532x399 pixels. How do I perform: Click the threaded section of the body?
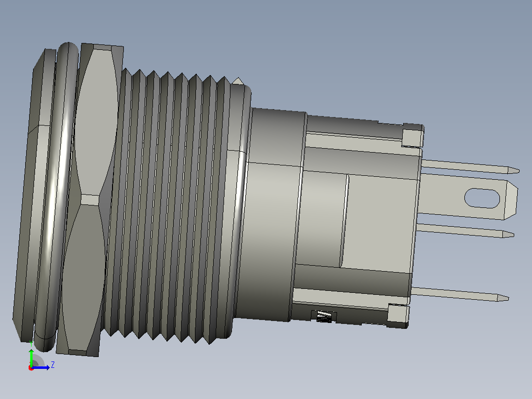pos(173,207)
